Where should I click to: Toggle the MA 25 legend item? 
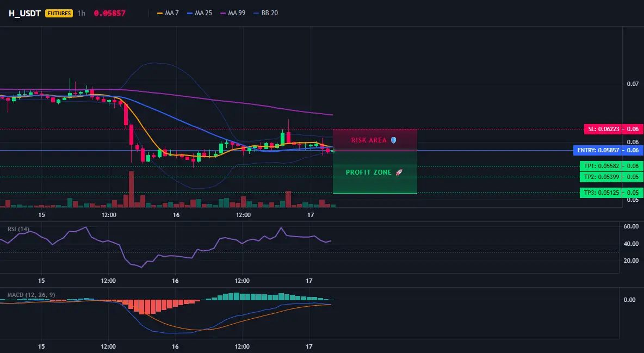click(200, 13)
